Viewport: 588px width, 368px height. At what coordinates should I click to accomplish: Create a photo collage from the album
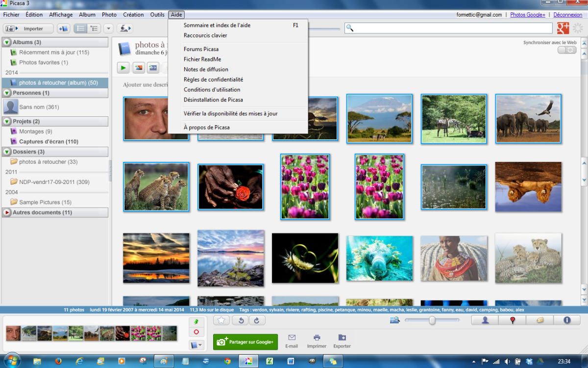tap(139, 68)
